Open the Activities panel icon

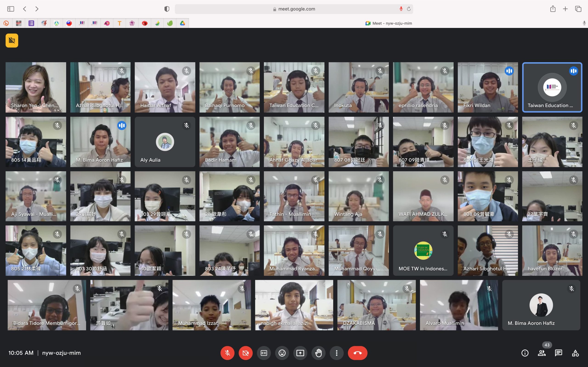(575, 353)
